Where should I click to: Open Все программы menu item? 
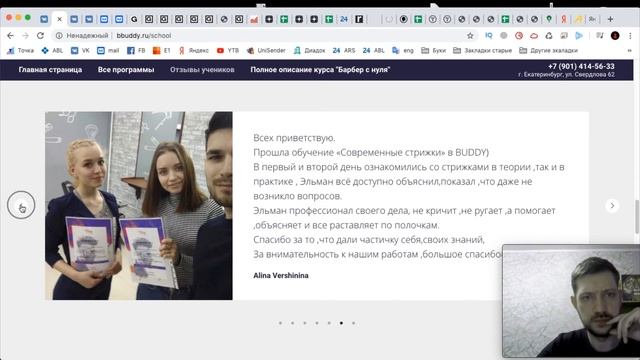[x=126, y=70]
